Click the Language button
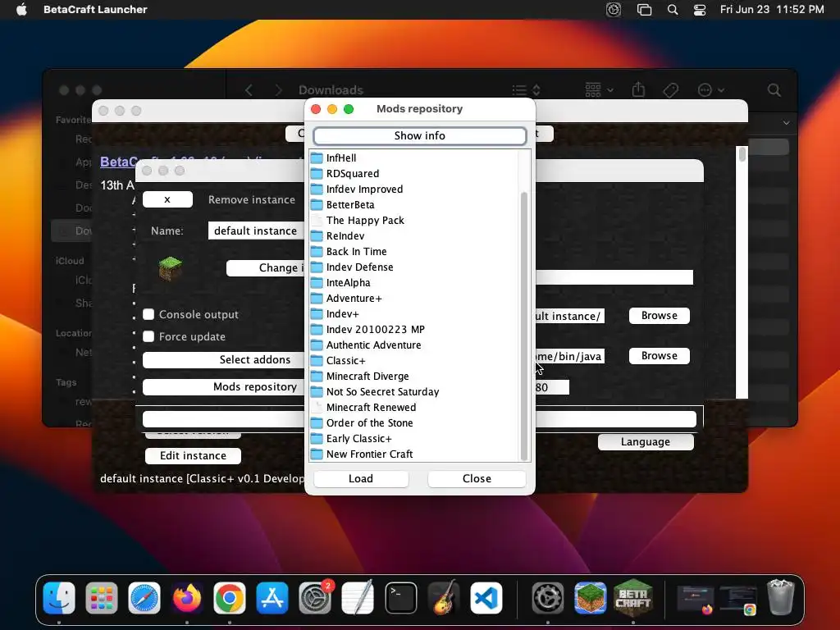 (646, 442)
